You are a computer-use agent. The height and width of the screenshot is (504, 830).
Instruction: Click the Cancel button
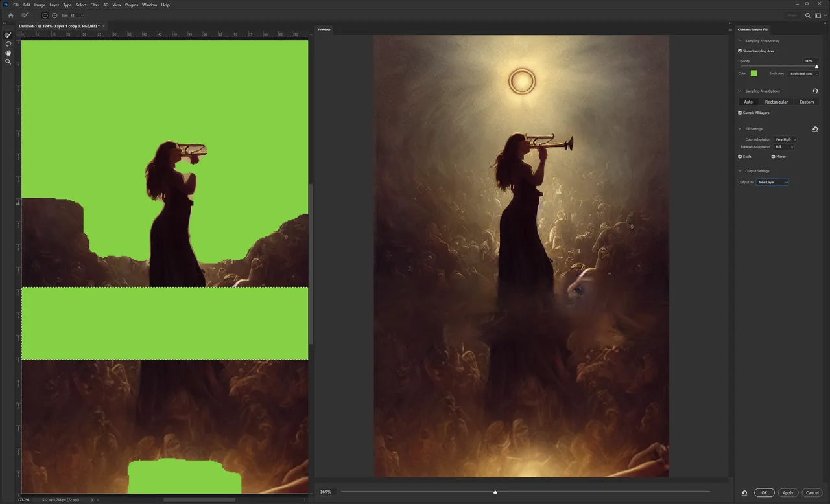pos(812,492)
